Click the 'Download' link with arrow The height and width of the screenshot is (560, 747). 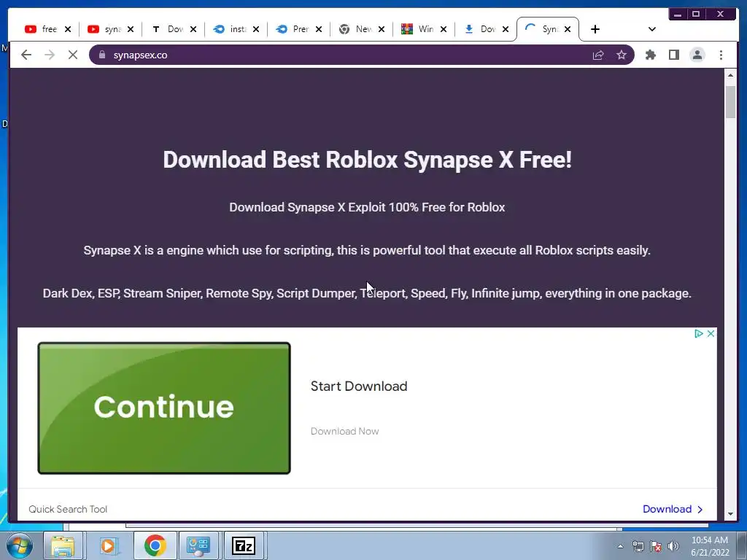click(x=673, y=509)
